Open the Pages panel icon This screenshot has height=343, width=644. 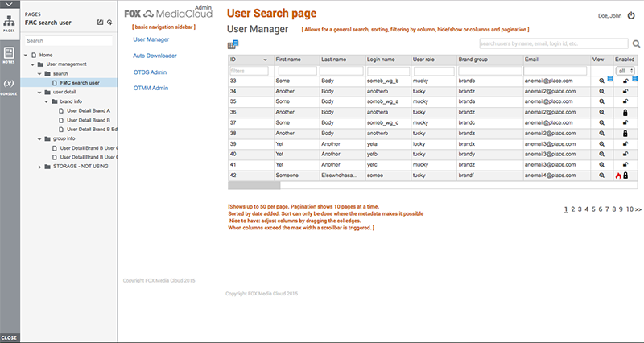(x=9, y=22)
